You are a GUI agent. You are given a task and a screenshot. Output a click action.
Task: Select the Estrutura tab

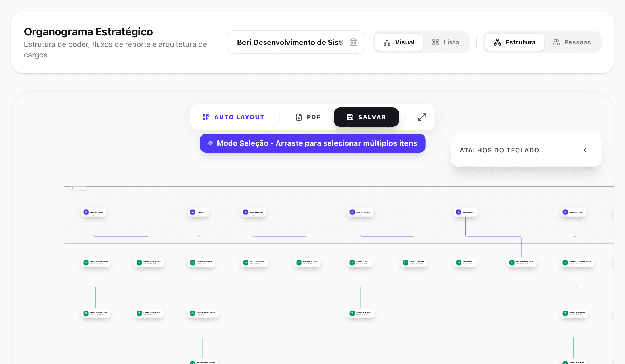515,42
